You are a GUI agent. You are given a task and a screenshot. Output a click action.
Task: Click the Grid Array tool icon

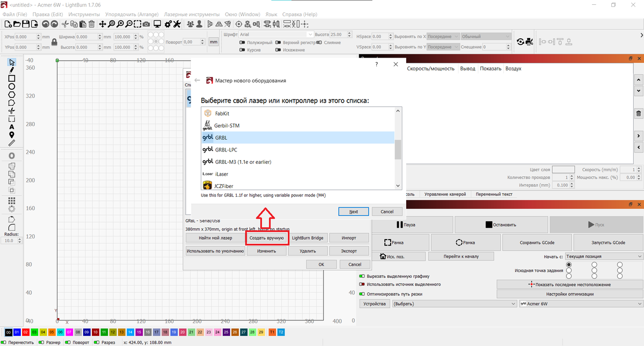[11, 200]
